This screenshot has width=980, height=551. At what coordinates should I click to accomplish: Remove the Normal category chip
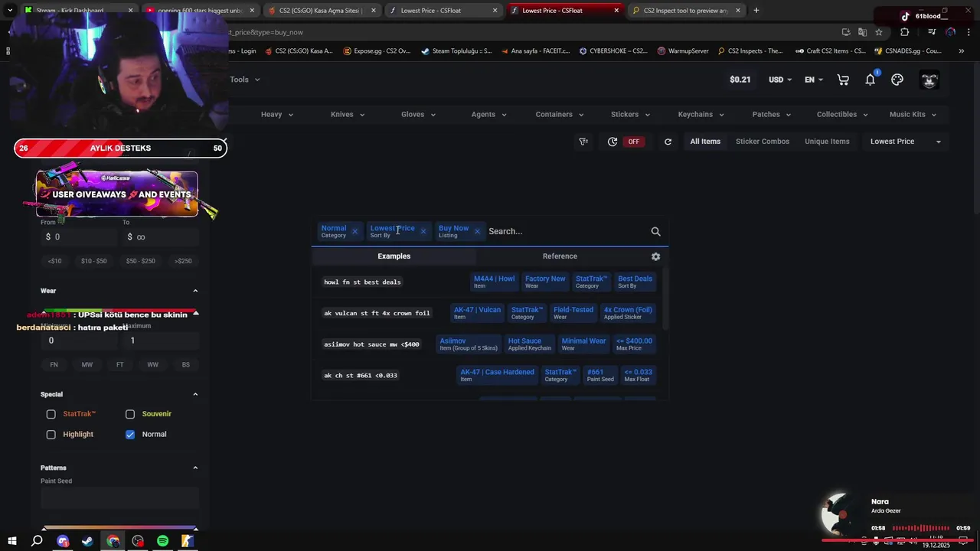coord(354,231)
